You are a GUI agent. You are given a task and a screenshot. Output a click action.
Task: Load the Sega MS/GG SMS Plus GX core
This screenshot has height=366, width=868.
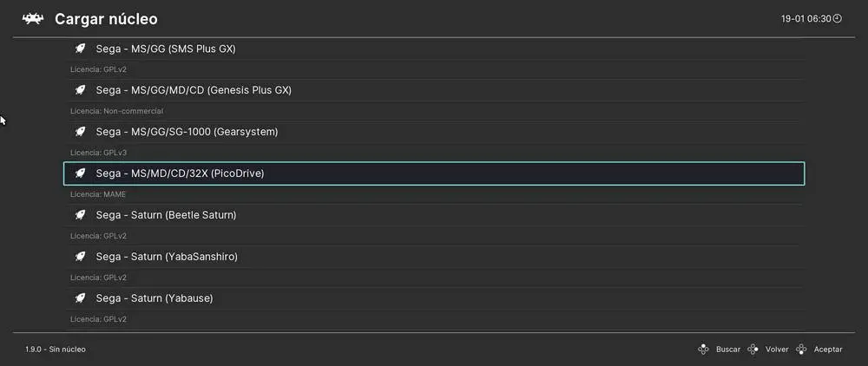click(x=166, y=49)
